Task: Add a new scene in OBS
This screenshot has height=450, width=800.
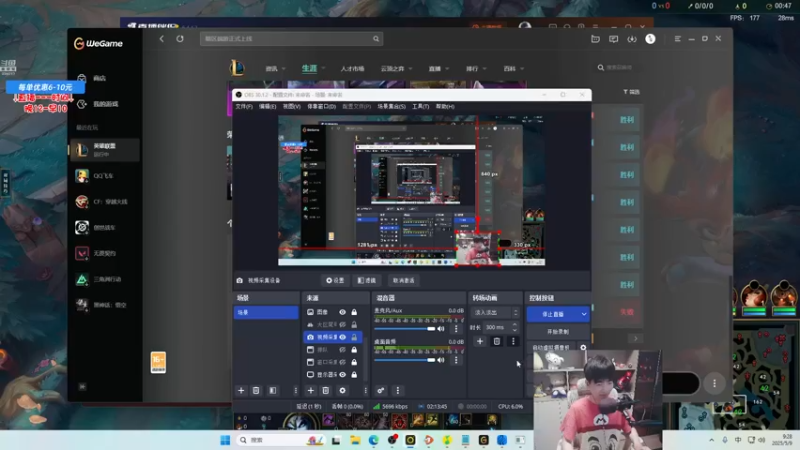Action: (241, 390)
